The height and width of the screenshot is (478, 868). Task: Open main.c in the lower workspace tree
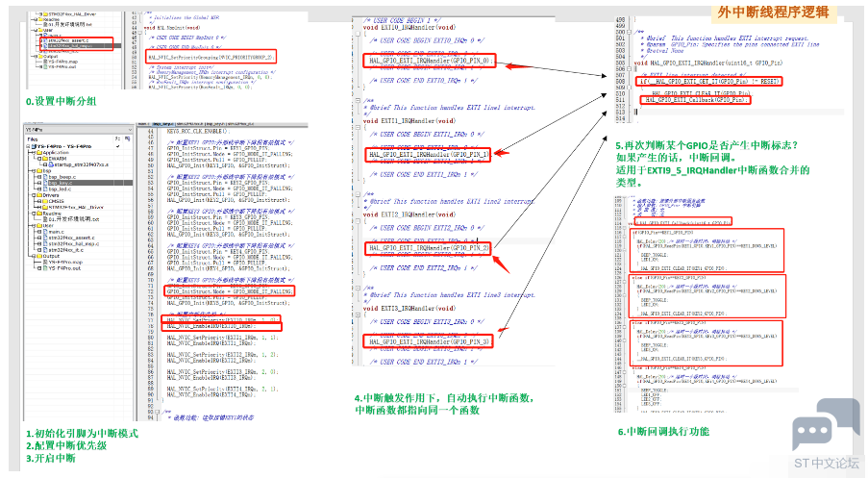pyautogui.click(x=57, y=232)
